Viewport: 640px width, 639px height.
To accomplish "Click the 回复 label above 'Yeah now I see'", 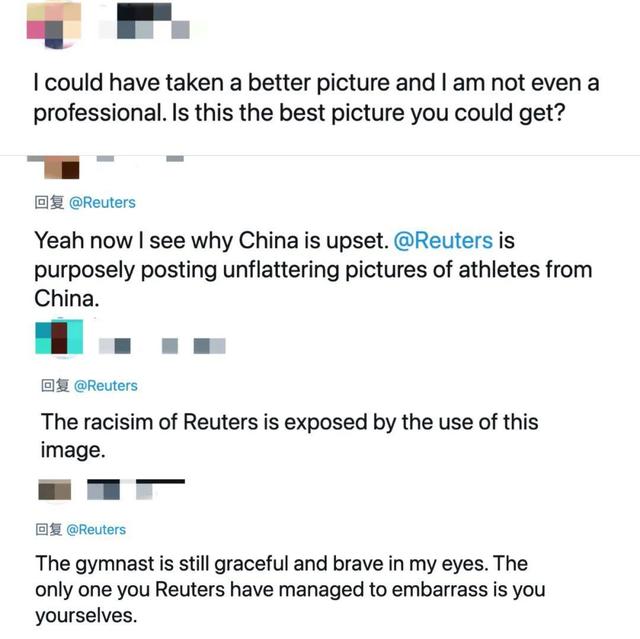I will click(50, 202).
